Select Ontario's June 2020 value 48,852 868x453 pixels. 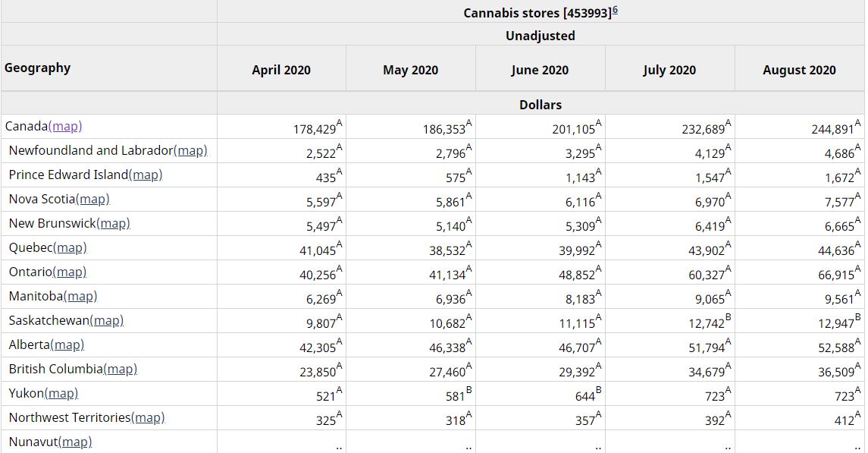pyautogui.click(x=577, y=275)
